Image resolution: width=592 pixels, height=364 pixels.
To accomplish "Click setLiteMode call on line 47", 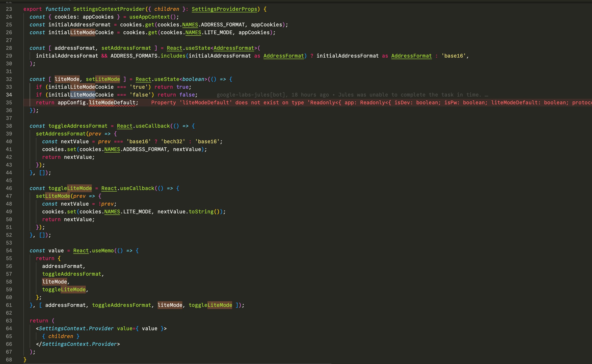I will (x=53, y=196).
